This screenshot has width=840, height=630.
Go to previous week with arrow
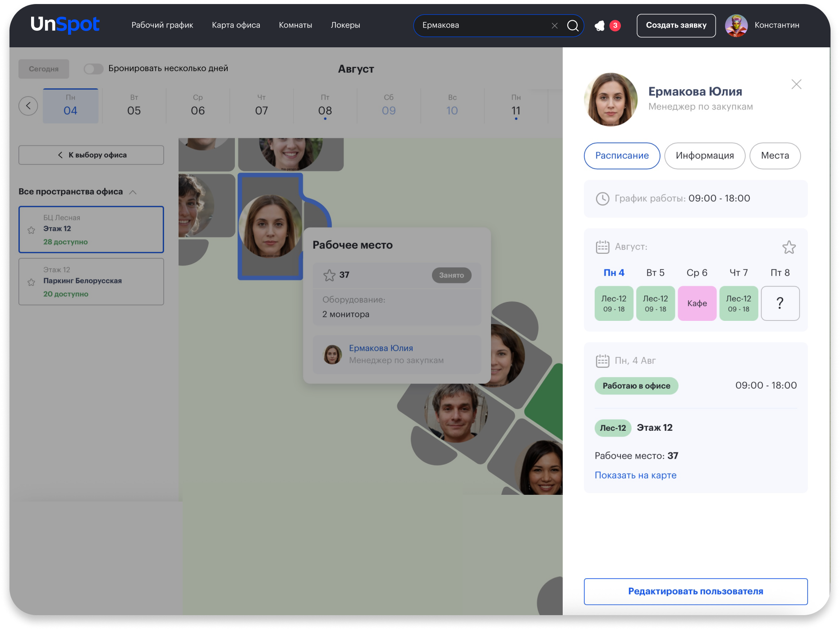click(28, 106)
